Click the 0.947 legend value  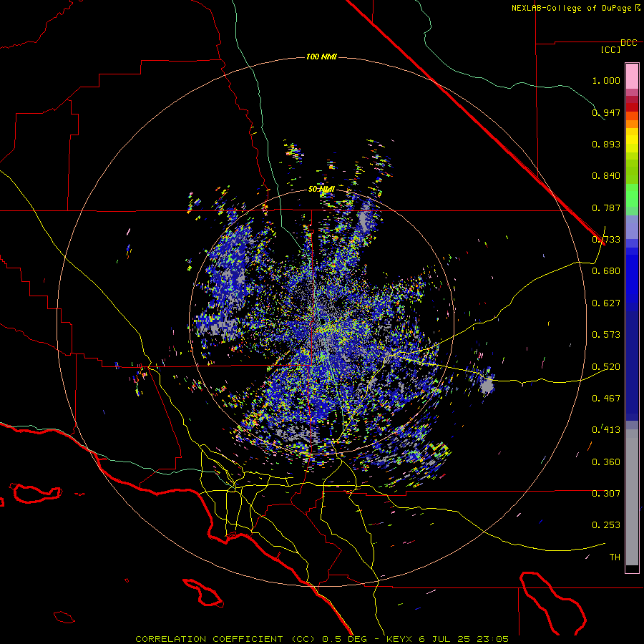coord(606,112)
